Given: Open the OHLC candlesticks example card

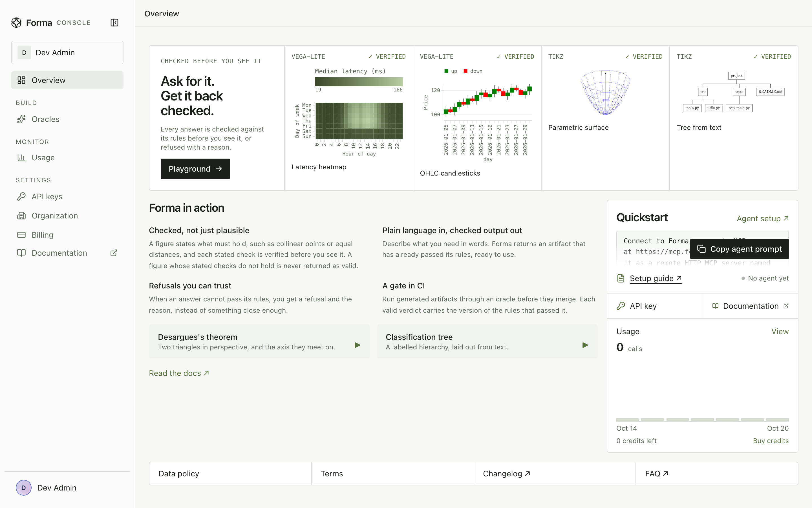Looking at the screenshot, I should 477,118.
